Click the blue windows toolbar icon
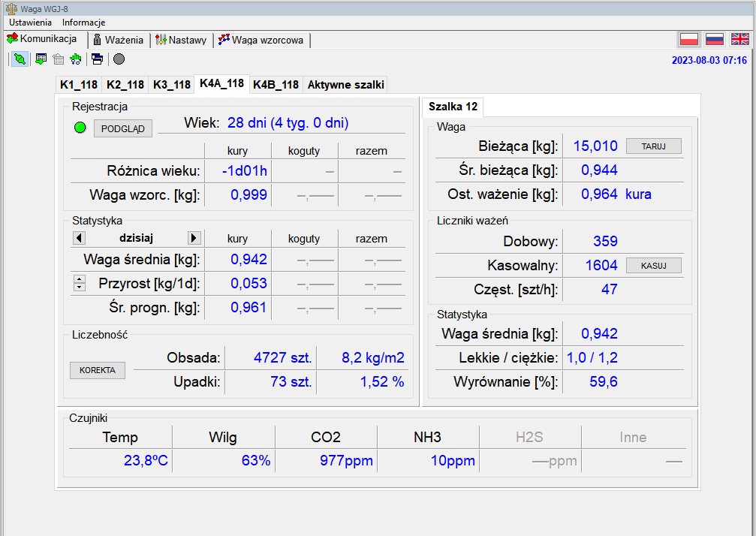 98,59
